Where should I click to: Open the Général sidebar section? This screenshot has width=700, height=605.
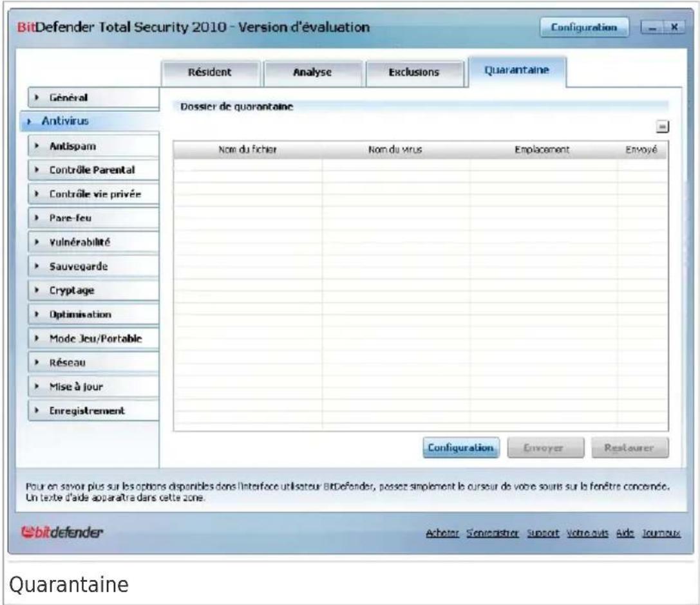click(x=93, y=98)
